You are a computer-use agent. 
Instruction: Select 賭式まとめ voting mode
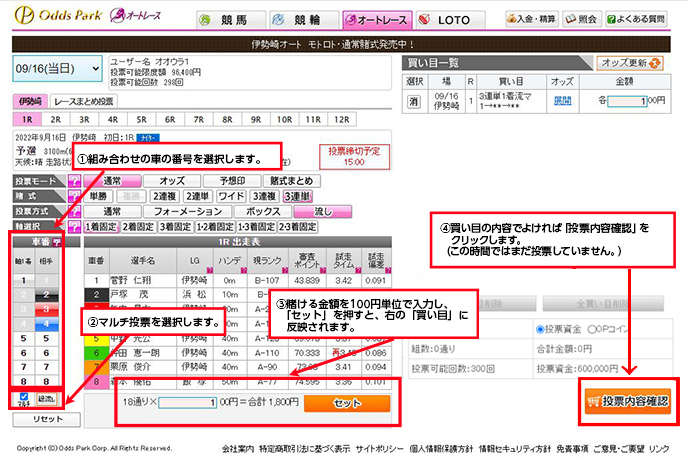click(x=292, y=181)
